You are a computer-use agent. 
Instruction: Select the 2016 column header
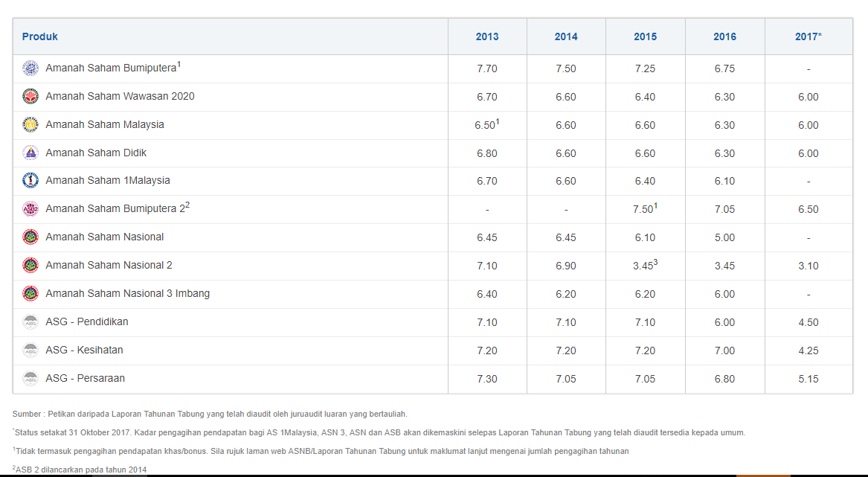point(724,36)
